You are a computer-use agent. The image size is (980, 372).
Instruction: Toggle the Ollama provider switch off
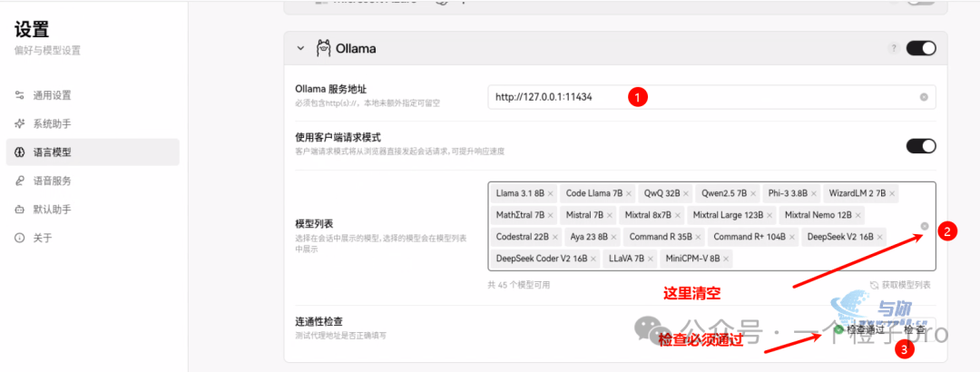pyautogui.click(x=921, y=48)
